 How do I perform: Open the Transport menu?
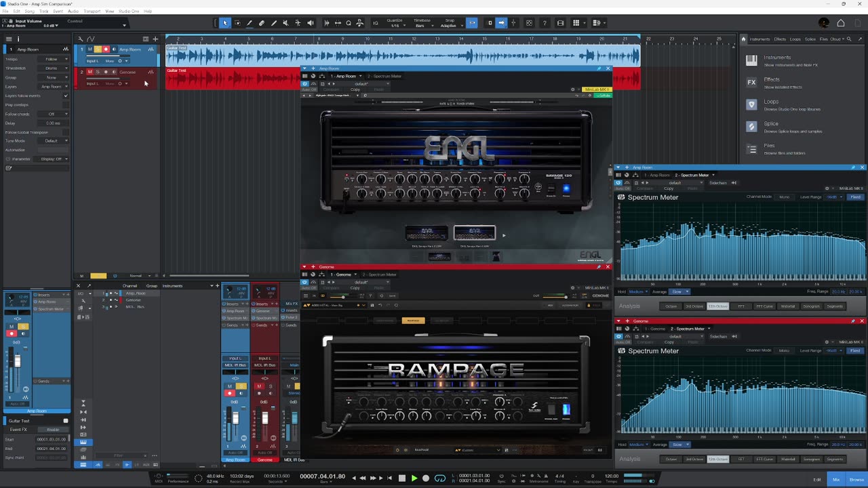[92, 12]
